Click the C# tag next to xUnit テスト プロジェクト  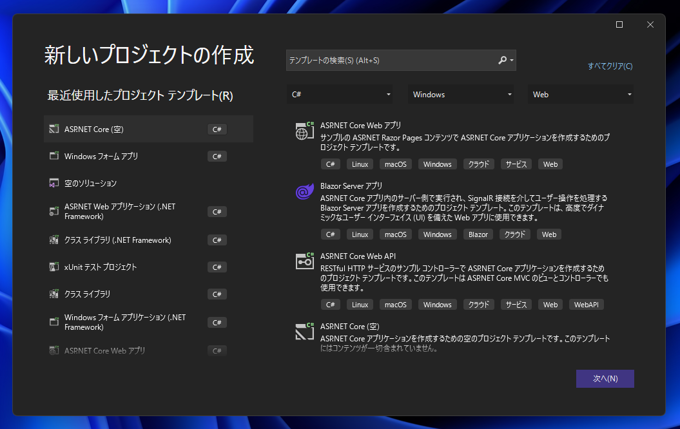pyautogui.click(x=217, y=267)
